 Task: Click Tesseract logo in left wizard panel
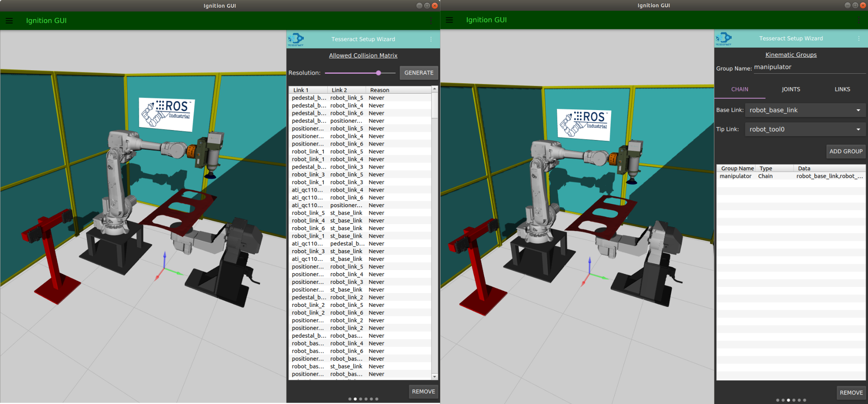point(296,39)
